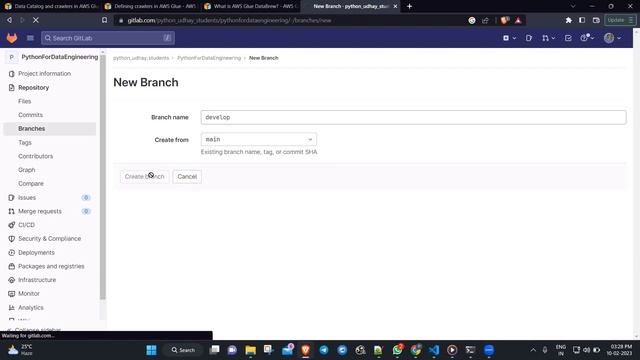Select Files under Repository

(x=24, y=101)
